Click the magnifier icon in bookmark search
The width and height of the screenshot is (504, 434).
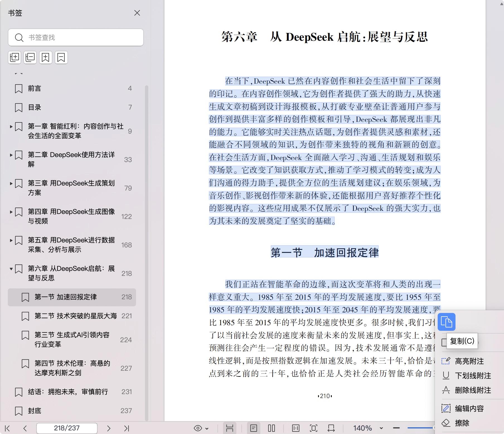point(19,37)
